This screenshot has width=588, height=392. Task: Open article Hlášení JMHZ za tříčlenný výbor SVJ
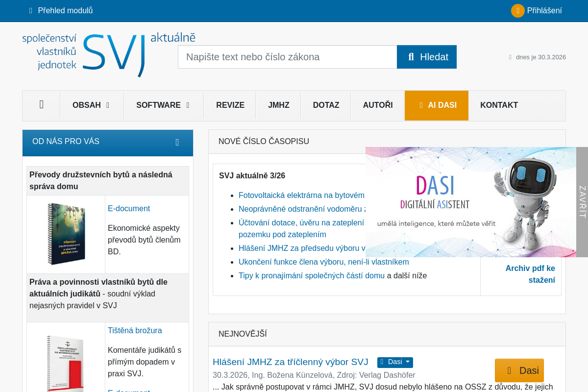(290, 362)
